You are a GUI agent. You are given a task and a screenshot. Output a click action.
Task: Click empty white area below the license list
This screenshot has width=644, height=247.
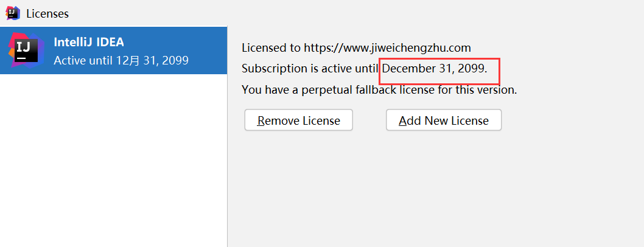click(x=113, y=160)
